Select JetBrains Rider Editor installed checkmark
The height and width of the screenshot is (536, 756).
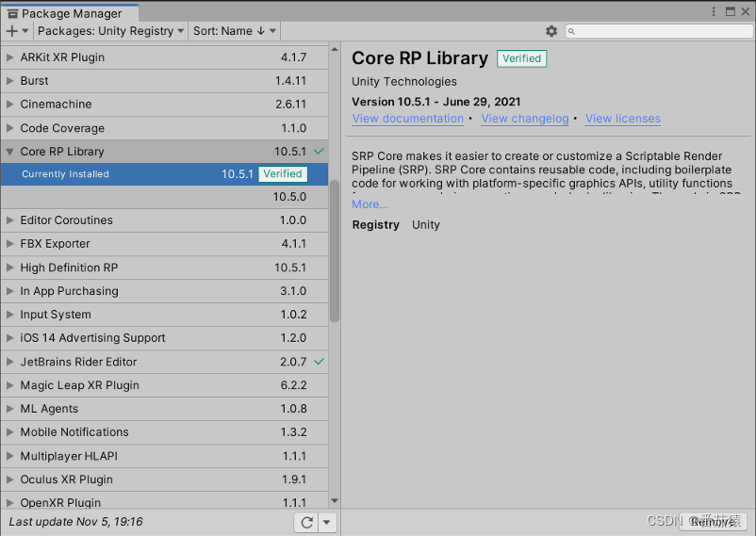point(319,362)
